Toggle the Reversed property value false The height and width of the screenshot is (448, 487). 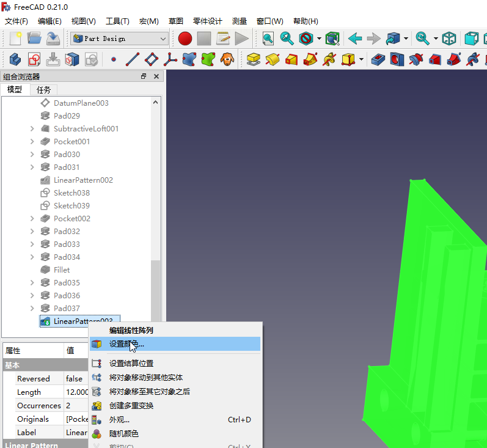tap(76, 379)
